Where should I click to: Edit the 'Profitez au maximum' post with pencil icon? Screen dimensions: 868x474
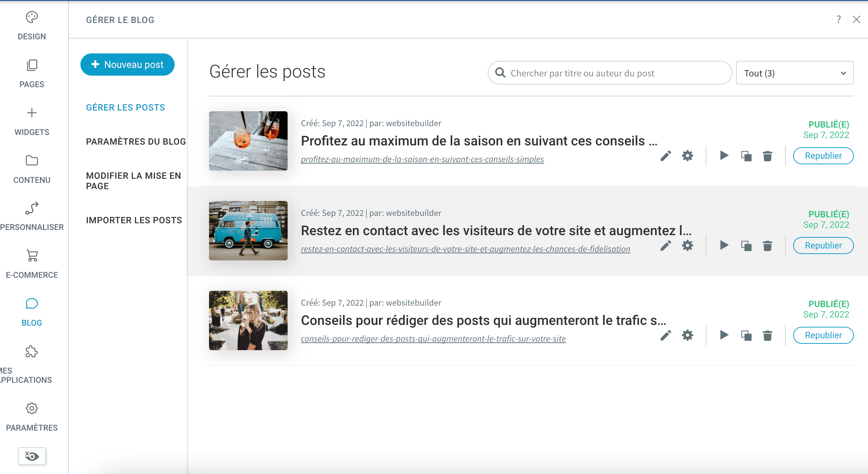click(x=666, y=156)
